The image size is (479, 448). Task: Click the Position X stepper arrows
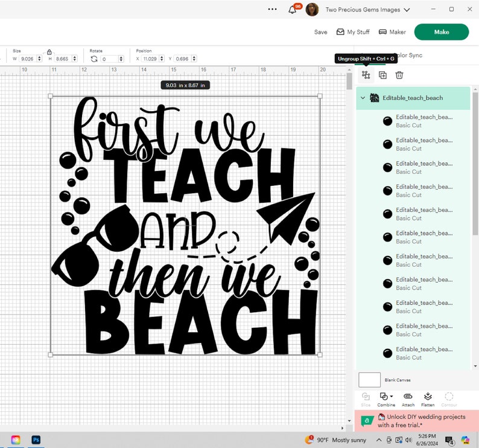[x=162, y=59]
